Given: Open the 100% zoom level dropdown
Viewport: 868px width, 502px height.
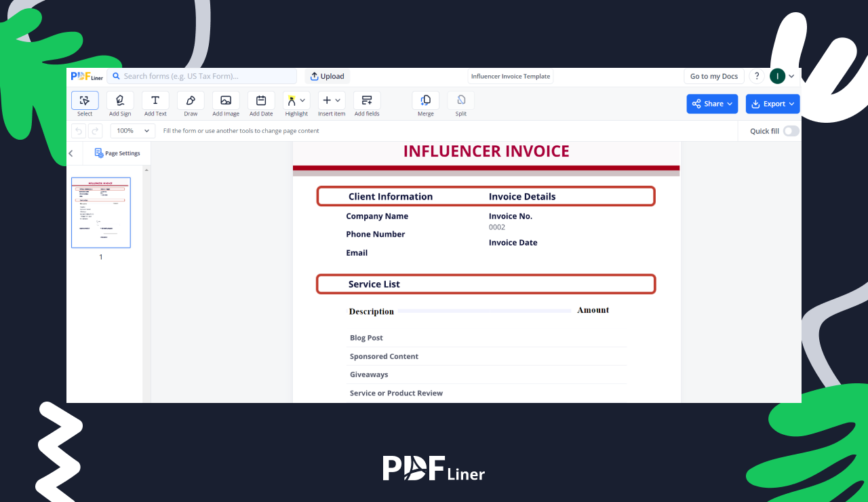Looking at the screenshot, I should 133,131.
